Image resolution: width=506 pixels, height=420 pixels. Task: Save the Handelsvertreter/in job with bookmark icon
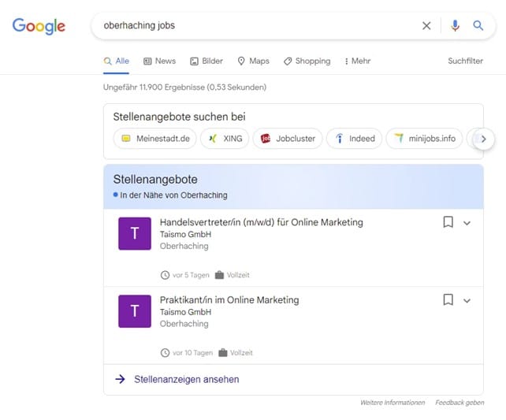[x=448, y=222]
